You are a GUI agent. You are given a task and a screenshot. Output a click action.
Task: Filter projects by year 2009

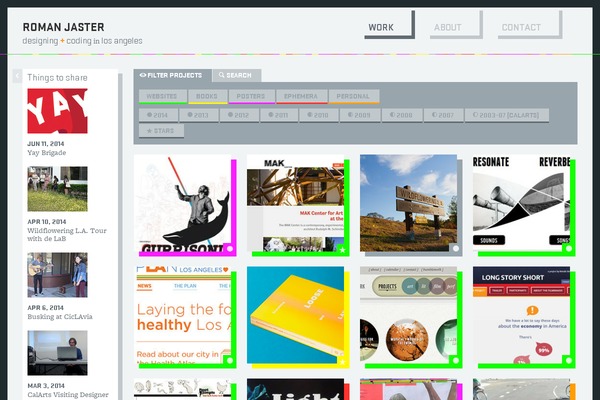click(x=360, y=115)
